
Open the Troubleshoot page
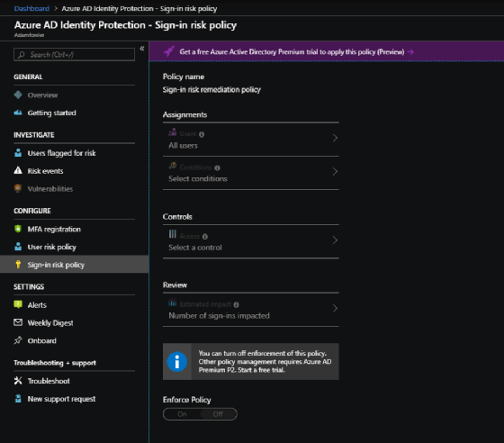click(74, 381)
